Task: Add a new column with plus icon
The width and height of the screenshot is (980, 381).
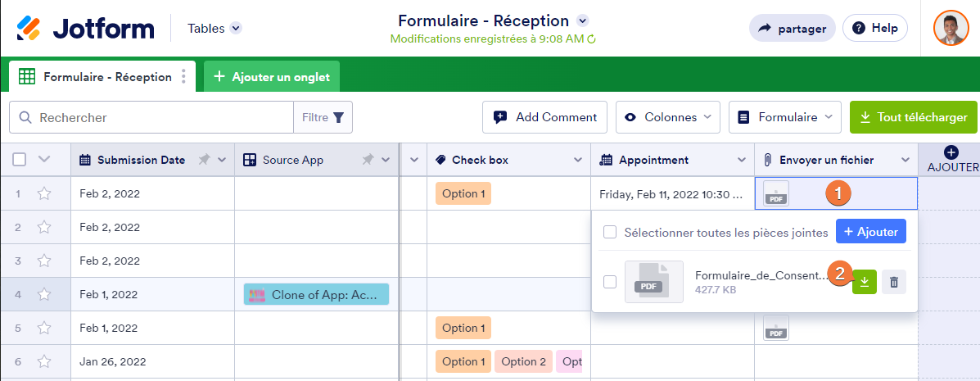Action: [x=951, y=152]
